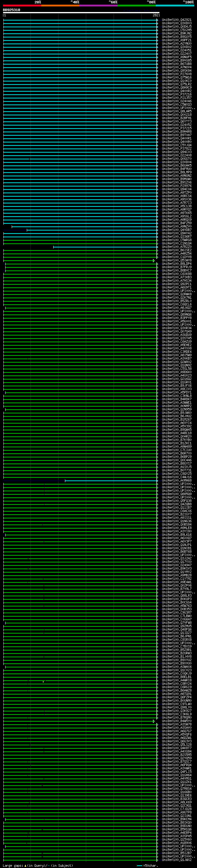Select the UniRef100_Q30R34 hit label
Viewport: 197px width, 868px height.
point(177,328)
